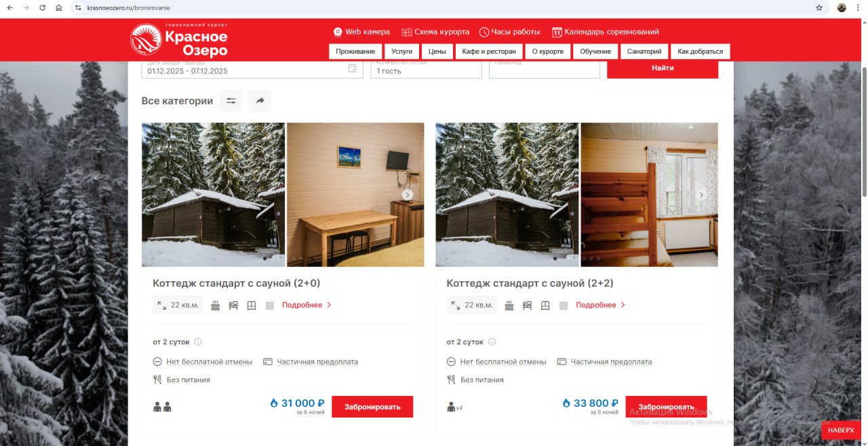Bookmark this page with the star icon
This screenshot has width=868, height=446.
click(819, 8)
